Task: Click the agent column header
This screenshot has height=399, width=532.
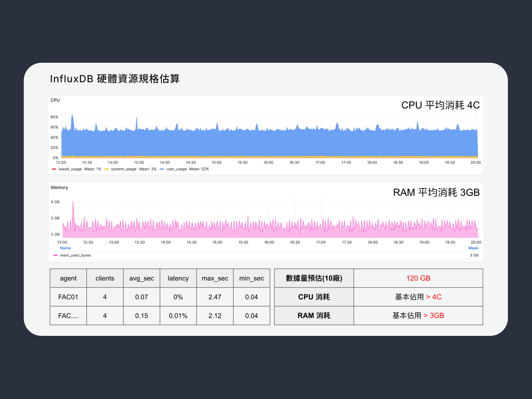Action: pyautogui.click(x=68, y=278)
